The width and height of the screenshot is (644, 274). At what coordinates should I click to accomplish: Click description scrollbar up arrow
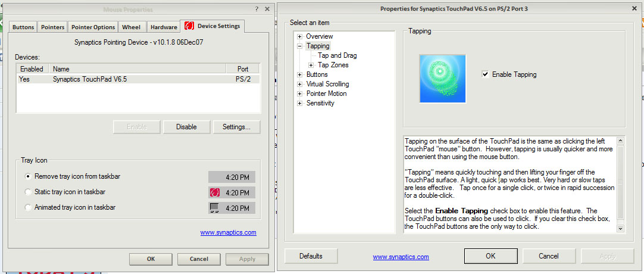pyautogui.click(x=620, y=141)
